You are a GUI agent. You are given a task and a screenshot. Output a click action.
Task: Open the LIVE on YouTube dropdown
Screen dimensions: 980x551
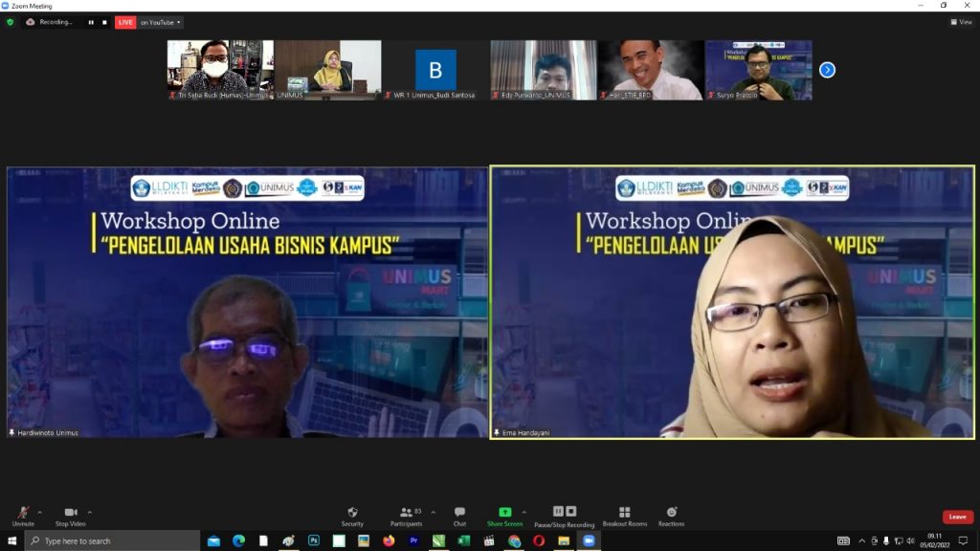159,22
